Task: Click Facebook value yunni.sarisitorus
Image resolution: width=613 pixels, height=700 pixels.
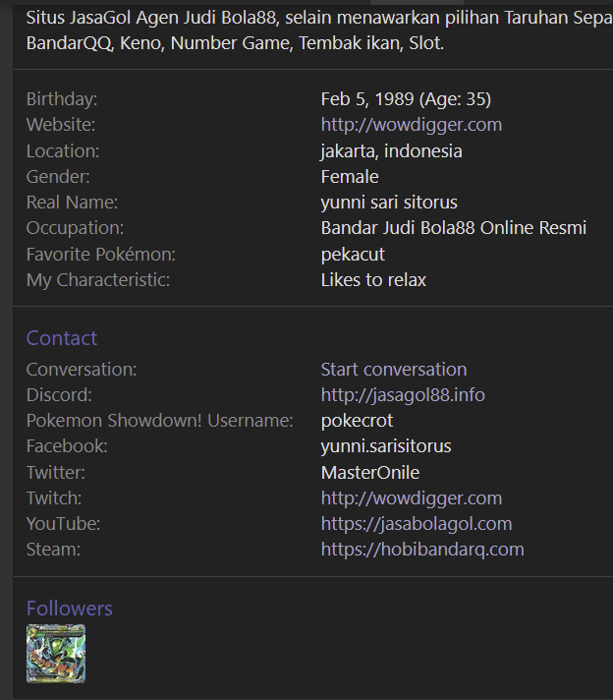Action: tap(386, 446)
